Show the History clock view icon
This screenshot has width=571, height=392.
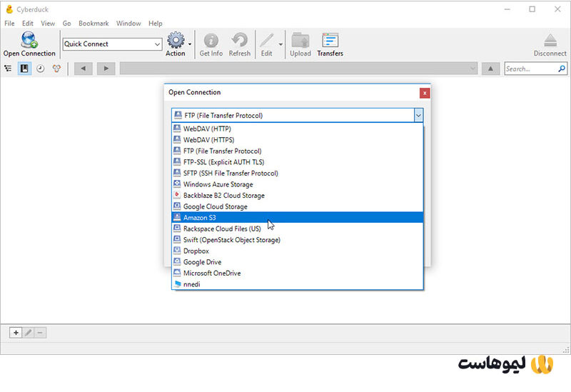pyautogui.click(x=41, y=69)
